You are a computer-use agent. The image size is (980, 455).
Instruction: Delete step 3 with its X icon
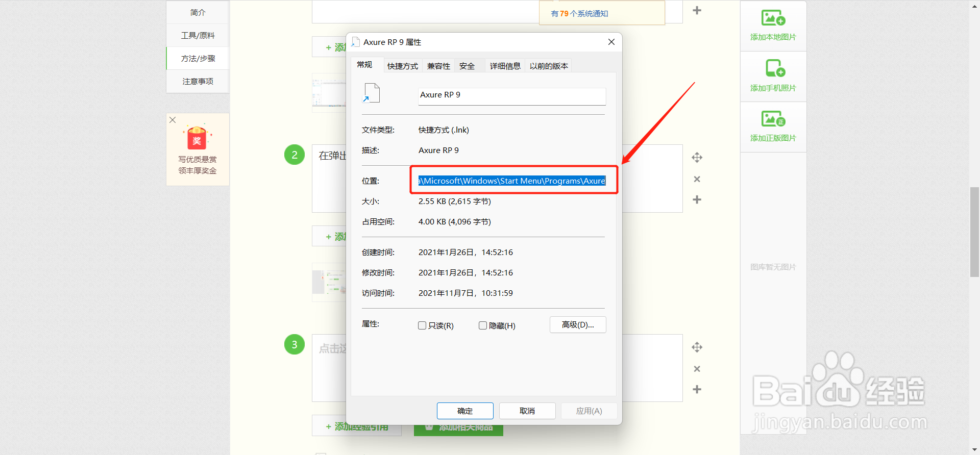(x=697, y=369)
